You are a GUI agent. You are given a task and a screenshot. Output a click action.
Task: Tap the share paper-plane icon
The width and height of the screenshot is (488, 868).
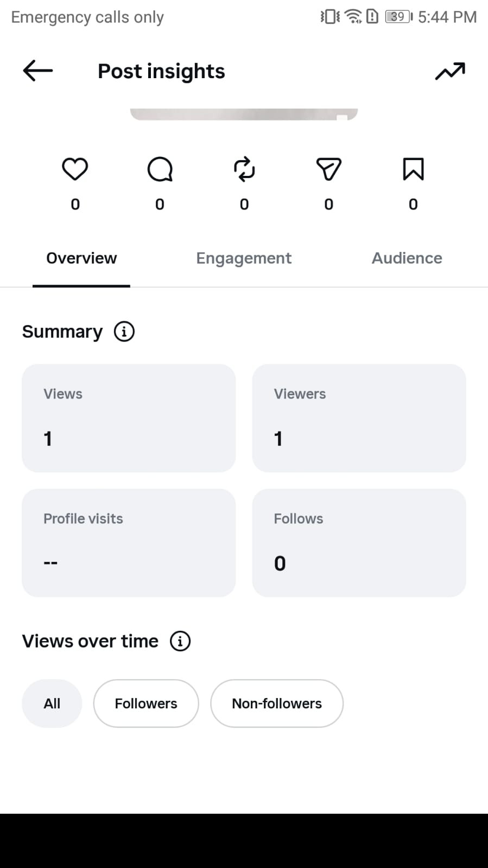(328, 169)
